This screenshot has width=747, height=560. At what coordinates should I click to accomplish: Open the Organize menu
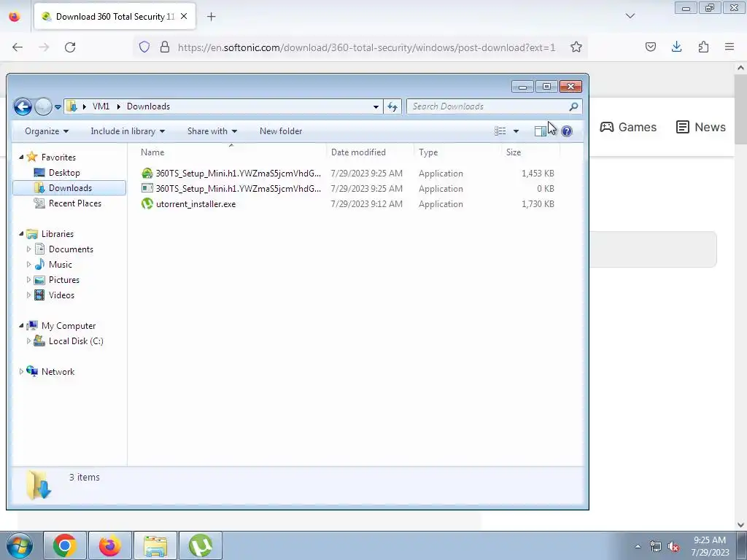pyautogui.click(x=47, y=131)
